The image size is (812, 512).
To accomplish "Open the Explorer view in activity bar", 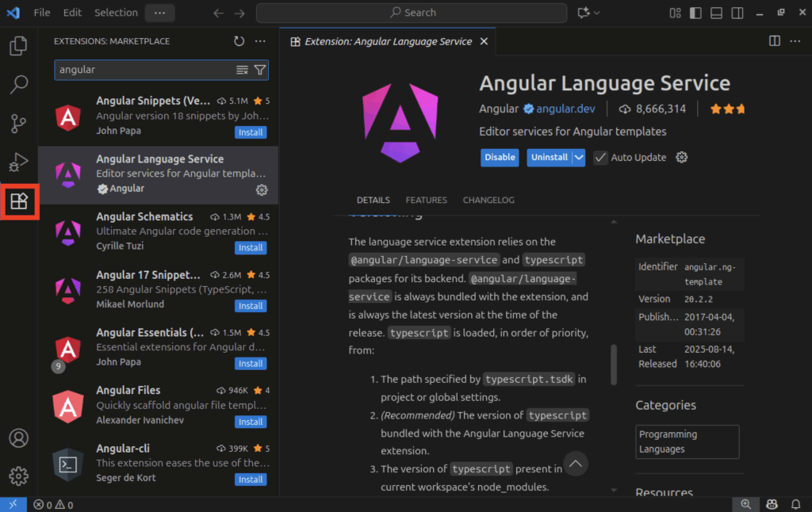I will pyautogui.click(x=18, y=46).
